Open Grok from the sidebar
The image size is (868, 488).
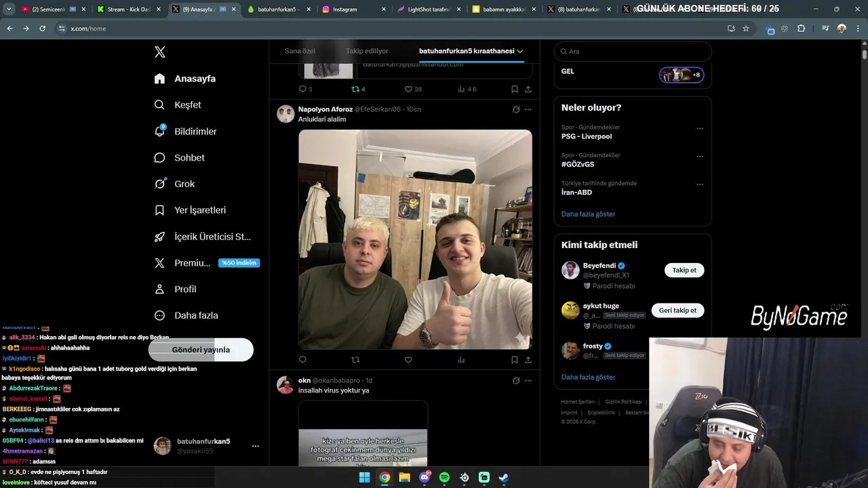tap(174, 184)
